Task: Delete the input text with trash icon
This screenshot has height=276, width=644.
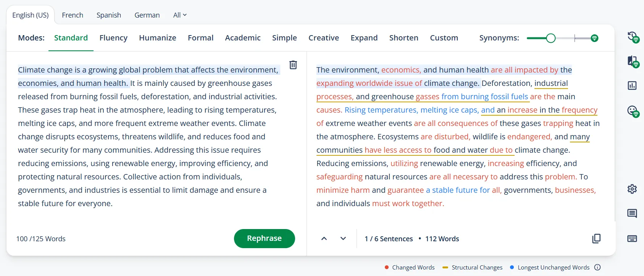Action: [x=293, y=65]
